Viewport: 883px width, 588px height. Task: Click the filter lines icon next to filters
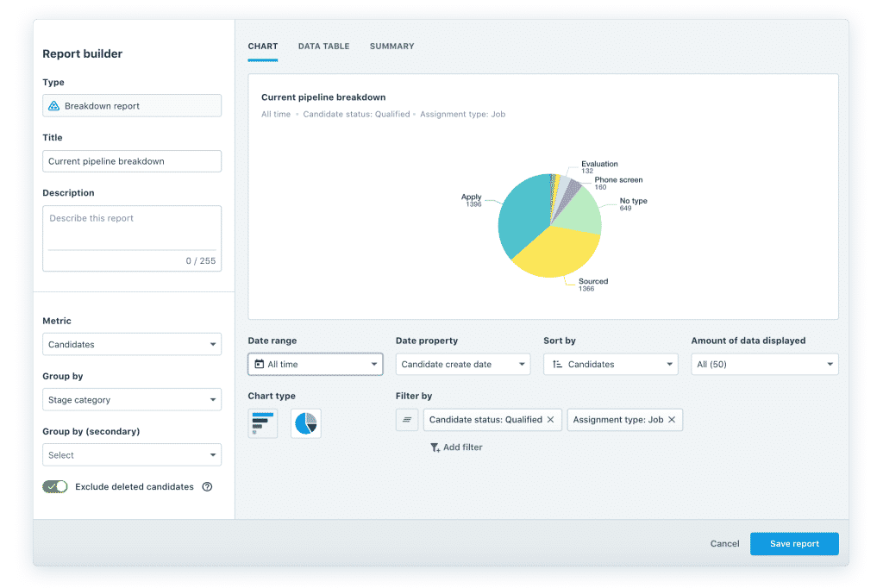point(407,419)
